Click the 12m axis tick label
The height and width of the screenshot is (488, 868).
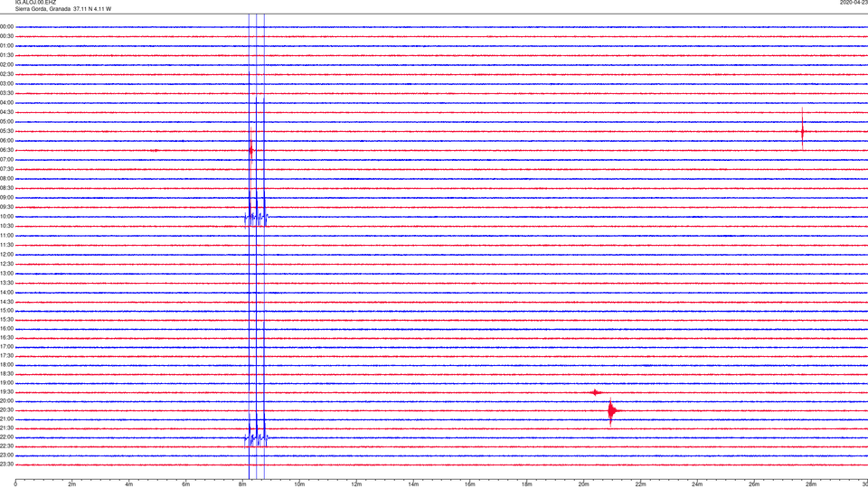[356, 484]
